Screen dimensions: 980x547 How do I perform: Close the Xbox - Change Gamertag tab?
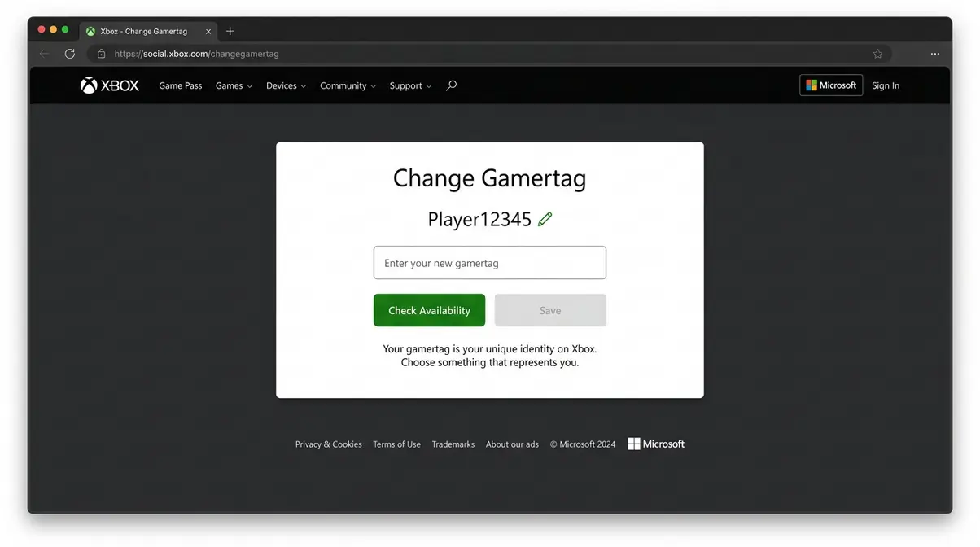click(208, 31)
